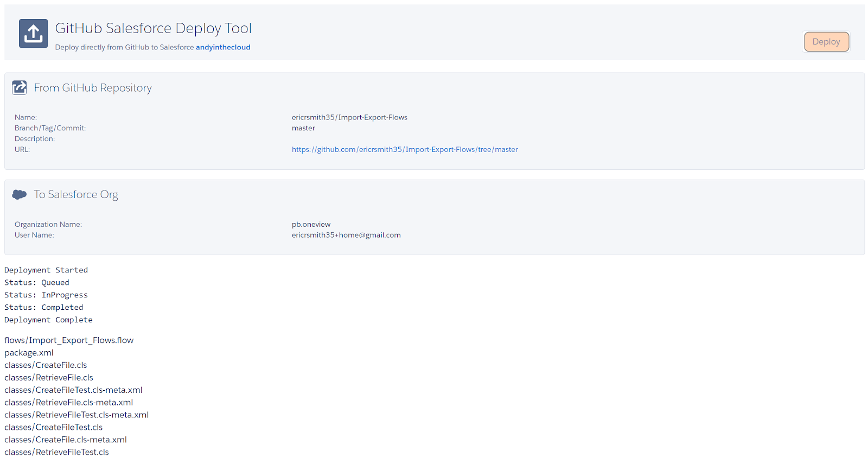This screenshot has width=868, height=464.
Task: Click the GitHub Salesforce Deploy Tool title
Action: click(x=154, y=28)
